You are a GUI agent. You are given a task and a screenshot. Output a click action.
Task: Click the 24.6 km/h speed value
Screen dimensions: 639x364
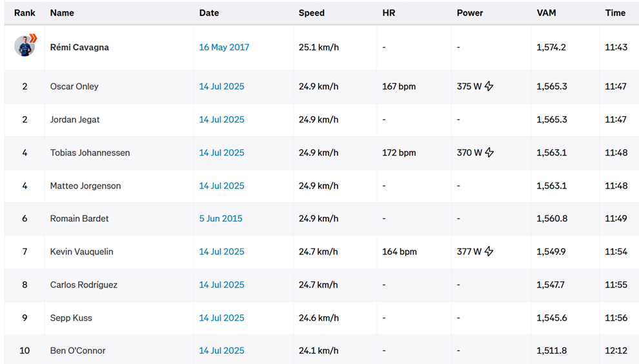[x=319, y=318]
